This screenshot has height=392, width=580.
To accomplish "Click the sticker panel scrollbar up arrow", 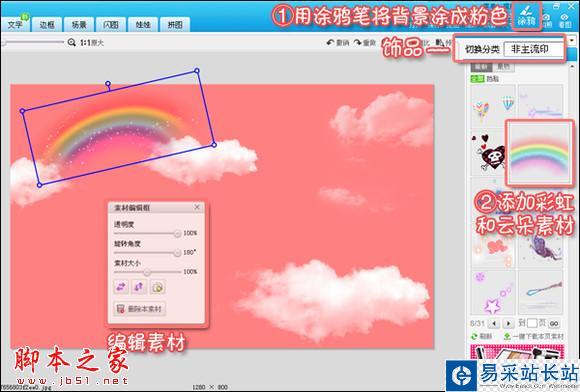I will (x=573, y=67).
